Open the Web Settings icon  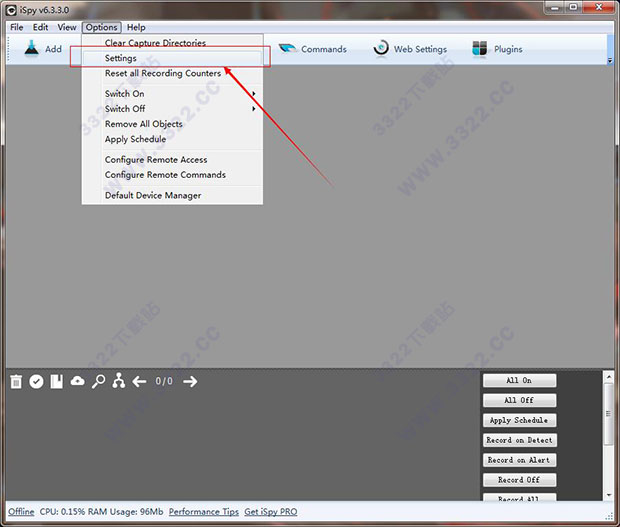(x=381, y=49)
